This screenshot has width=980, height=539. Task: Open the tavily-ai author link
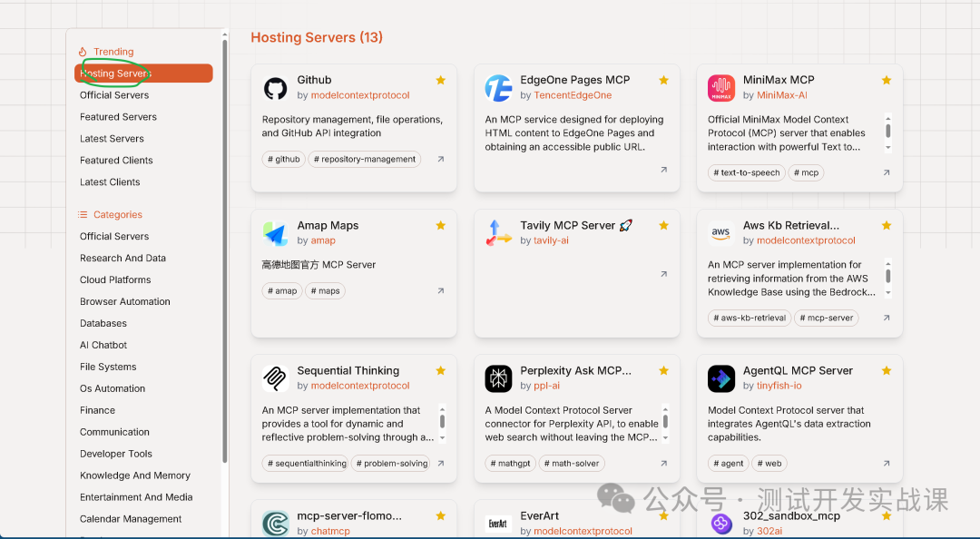pyautogui.click(x=551, y=240)
